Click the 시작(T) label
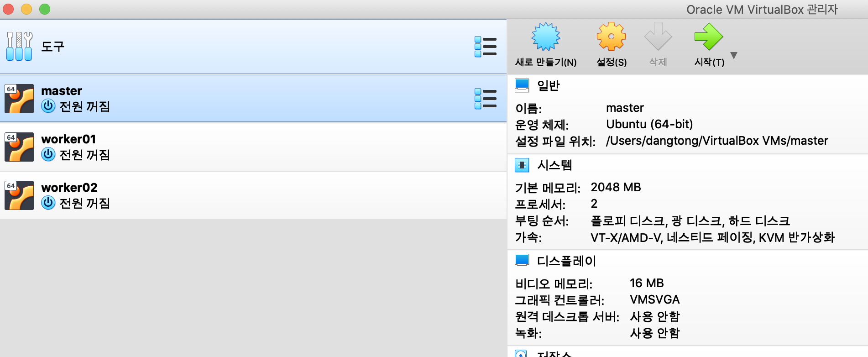This screenshot has height=357, width=868. (709, 62)
